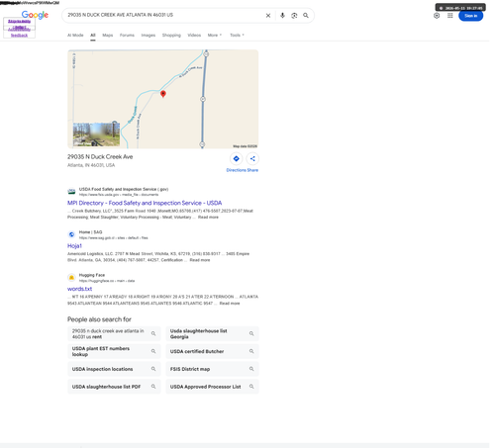
Task: Expand the More search filters dropdown
Action: pos(215,35)
